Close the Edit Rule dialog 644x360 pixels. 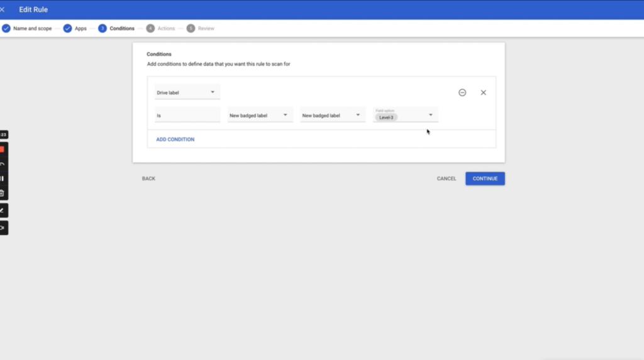tap(3, 9)
